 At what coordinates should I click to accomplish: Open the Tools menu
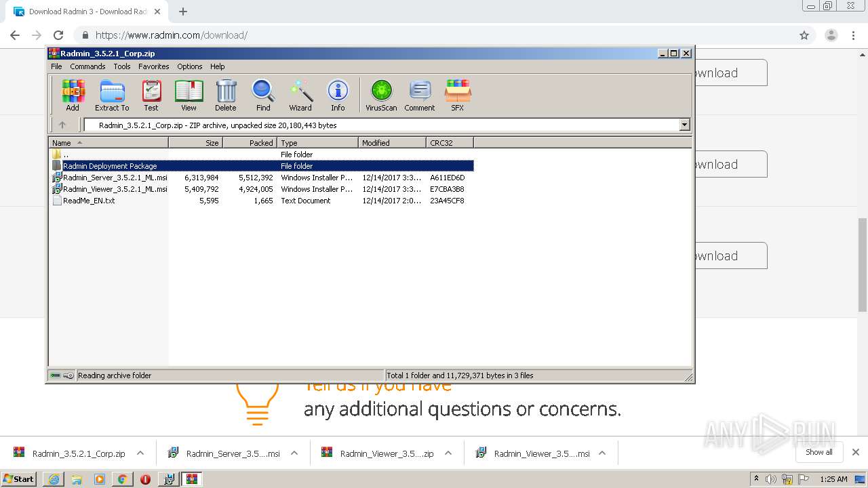122,66
